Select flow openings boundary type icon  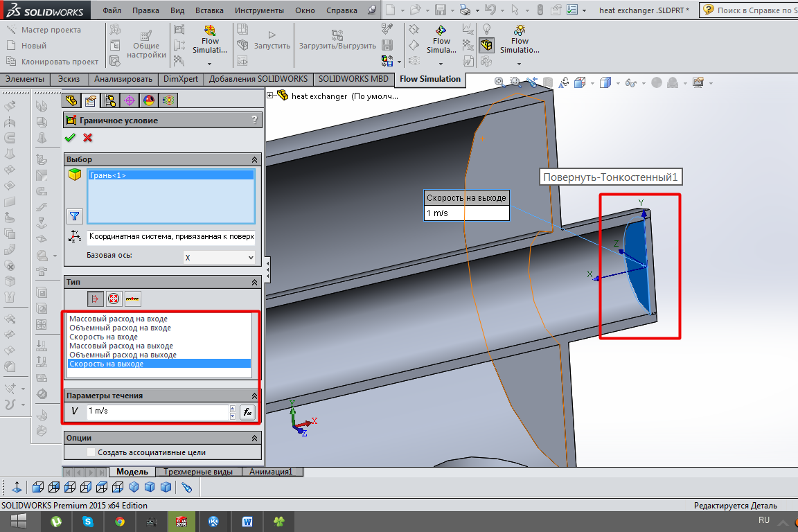tap(95, 299)
